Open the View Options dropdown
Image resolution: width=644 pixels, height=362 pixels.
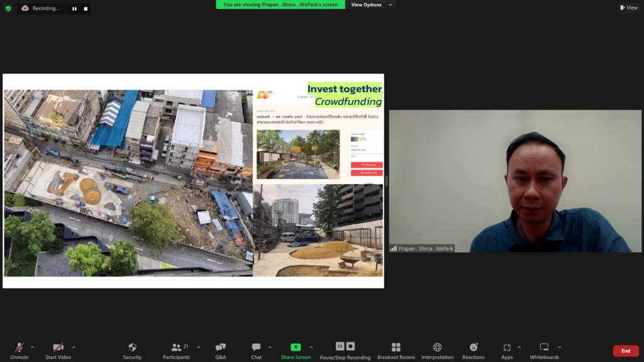click(x=371, y=5)
